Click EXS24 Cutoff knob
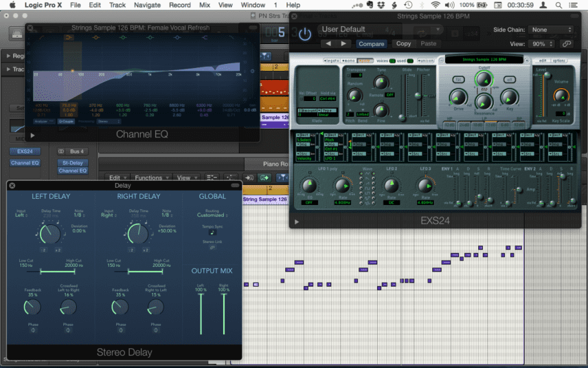 [484, 79]
